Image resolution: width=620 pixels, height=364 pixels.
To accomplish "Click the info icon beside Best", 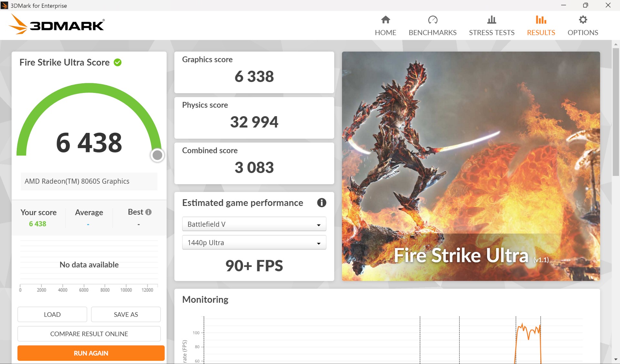I will pyautogui.click(x=148, y=212).
